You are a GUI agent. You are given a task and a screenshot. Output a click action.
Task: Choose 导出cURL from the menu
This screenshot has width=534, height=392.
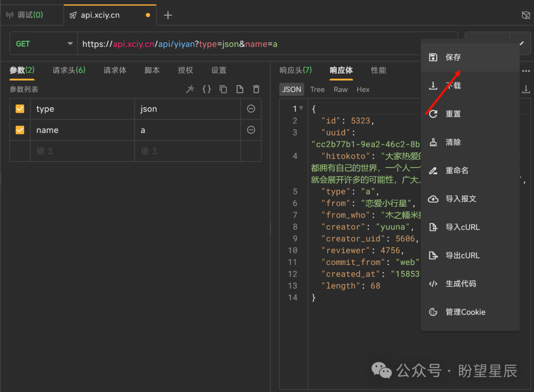[470, 256]
